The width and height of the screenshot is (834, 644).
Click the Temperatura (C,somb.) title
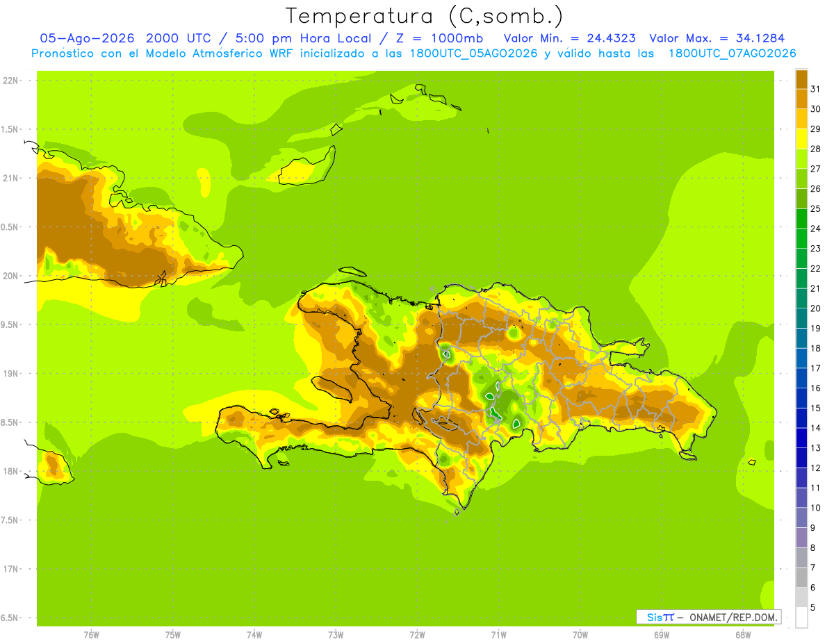point(425,15)
